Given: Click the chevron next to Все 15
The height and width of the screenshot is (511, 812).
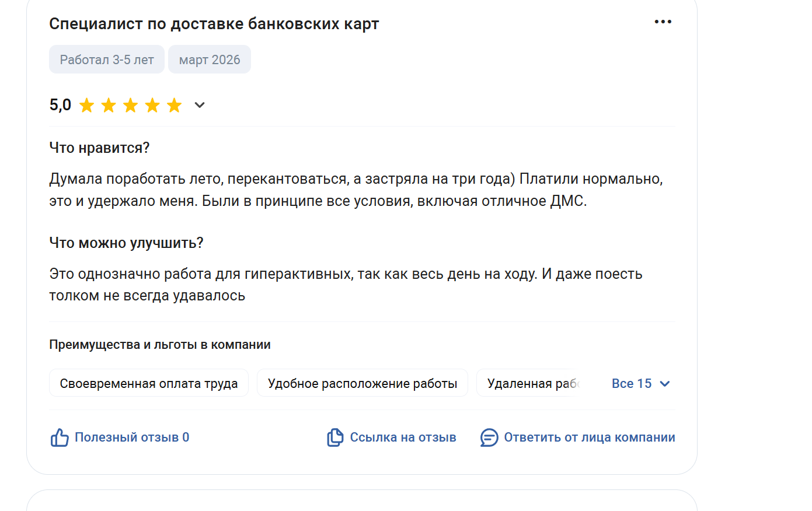Looking at the screenshot, I should tap(664, 384).
